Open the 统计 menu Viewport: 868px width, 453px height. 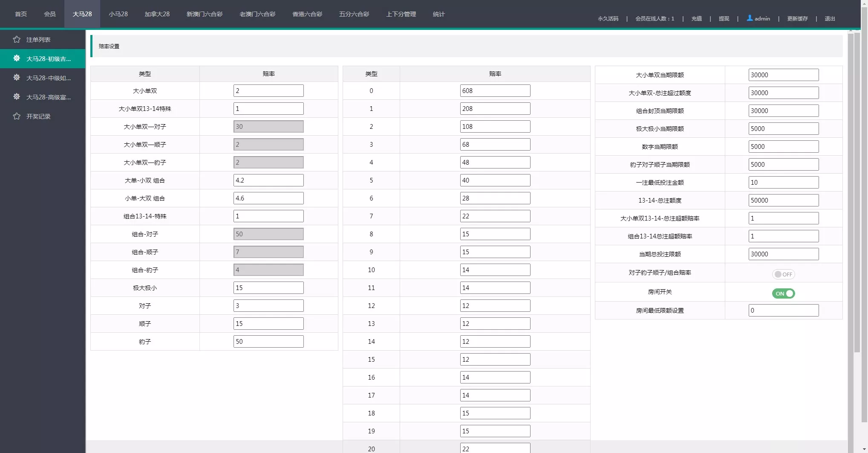click(438, 14)
